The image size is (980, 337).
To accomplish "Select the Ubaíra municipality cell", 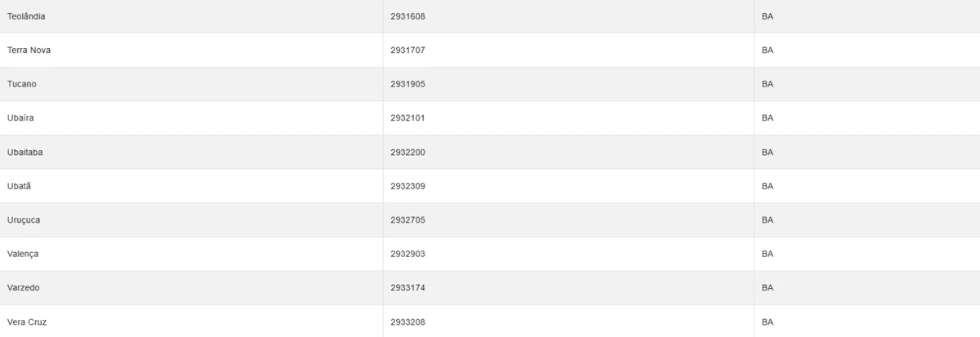I will pos(20,118).
